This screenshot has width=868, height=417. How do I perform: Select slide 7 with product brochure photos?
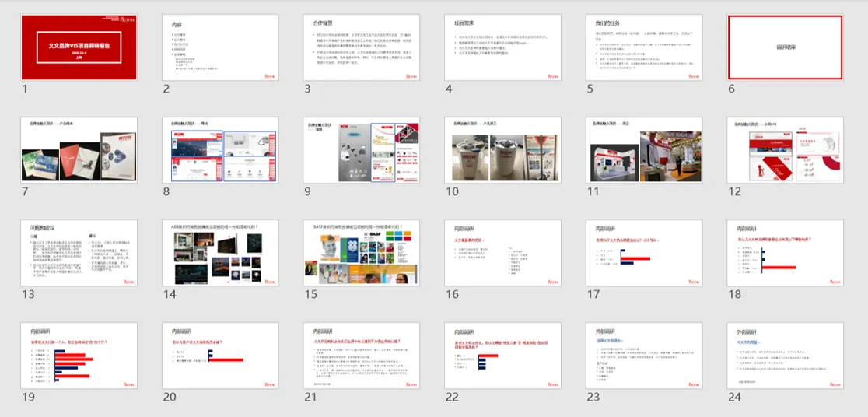click(x=79, y=150)
